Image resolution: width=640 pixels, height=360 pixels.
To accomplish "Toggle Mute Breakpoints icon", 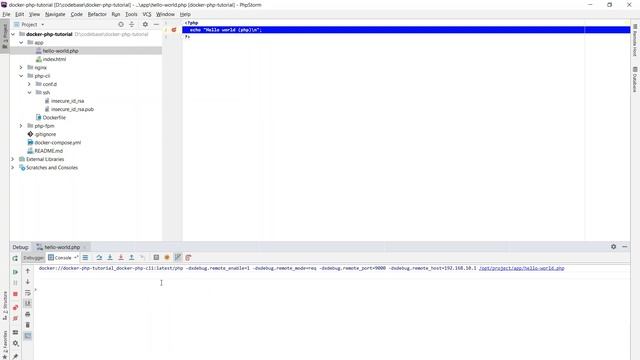I will pyautogui.click(x=15, y=318).
